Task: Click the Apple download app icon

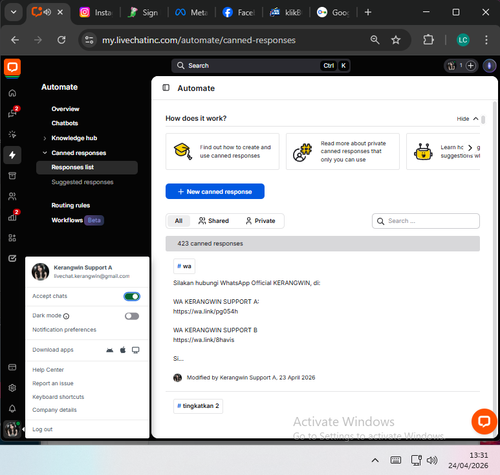Action: tap(123, 350)
